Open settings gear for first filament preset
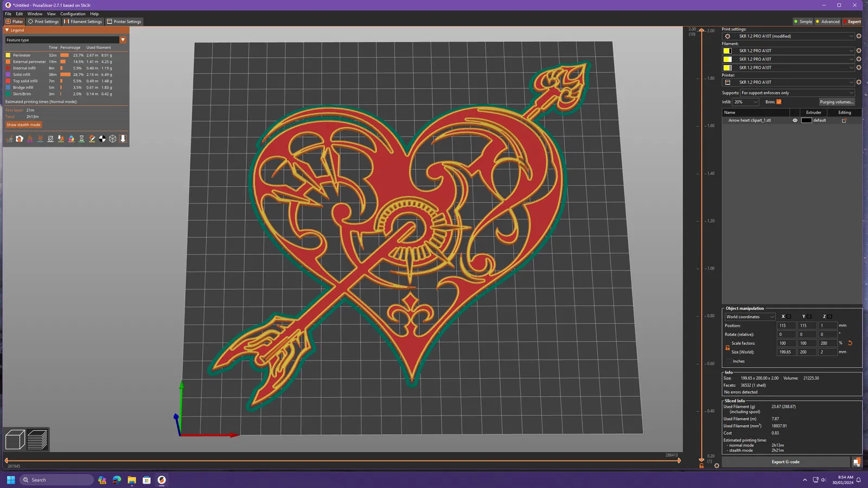Viewport: 868px width, 488px height. [859, 51]
